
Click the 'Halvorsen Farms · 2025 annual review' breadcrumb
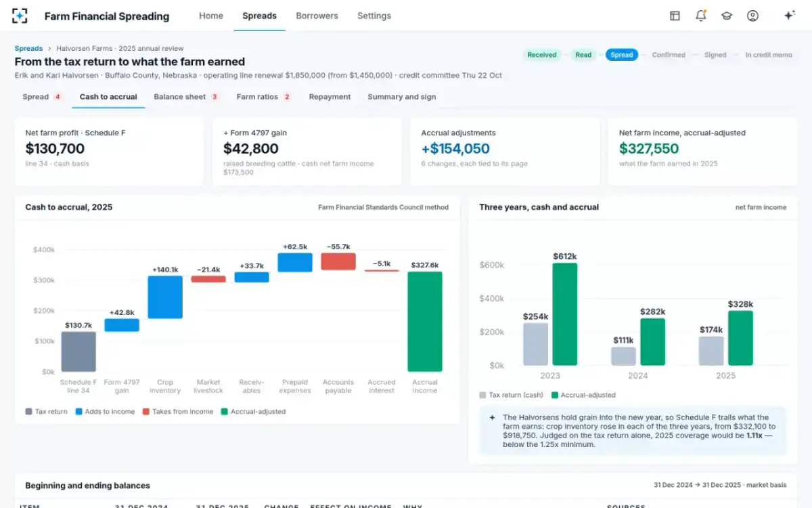(x=120, y=49)
